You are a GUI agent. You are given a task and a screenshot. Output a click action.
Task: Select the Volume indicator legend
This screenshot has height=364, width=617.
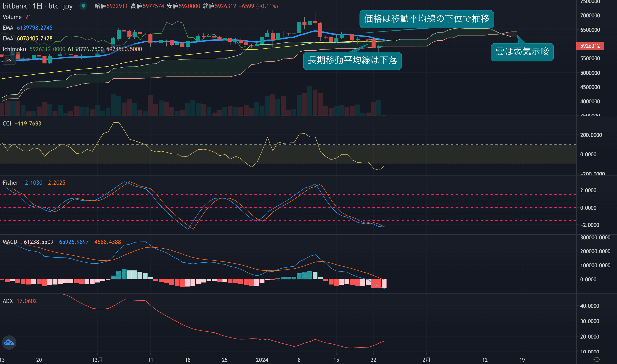12,17
